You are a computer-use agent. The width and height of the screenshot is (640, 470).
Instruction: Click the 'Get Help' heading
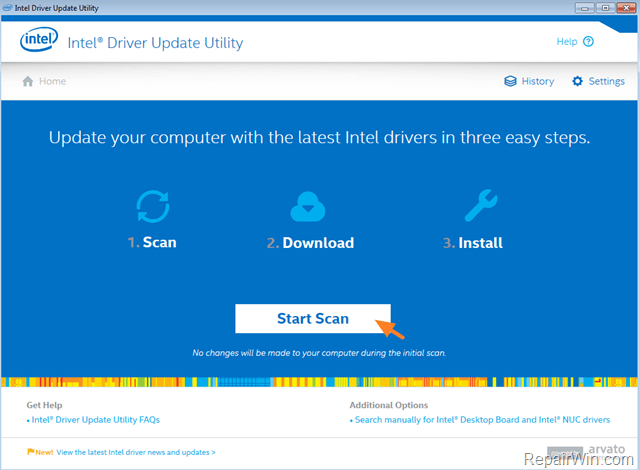pyautogui.click(x=44, y=405)
